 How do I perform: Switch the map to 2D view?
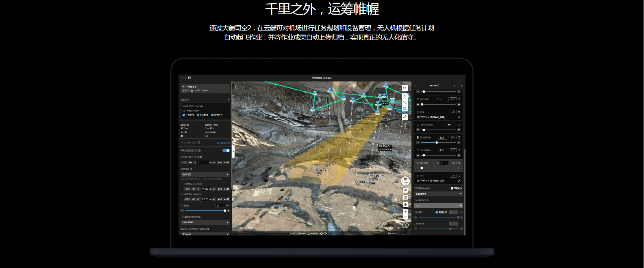tap(405, 190)
